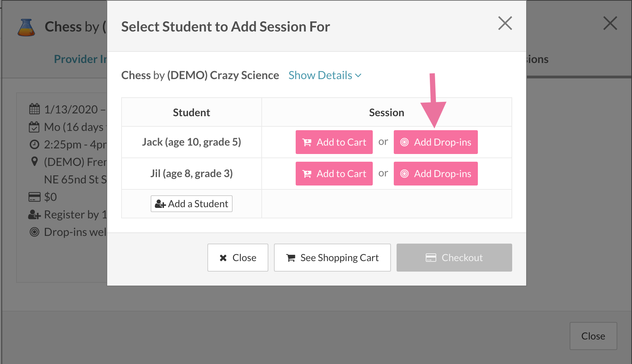Click the credit card icon beside $0
The width and height of the screenshot is (632, 364).
[x=34, y=197]
